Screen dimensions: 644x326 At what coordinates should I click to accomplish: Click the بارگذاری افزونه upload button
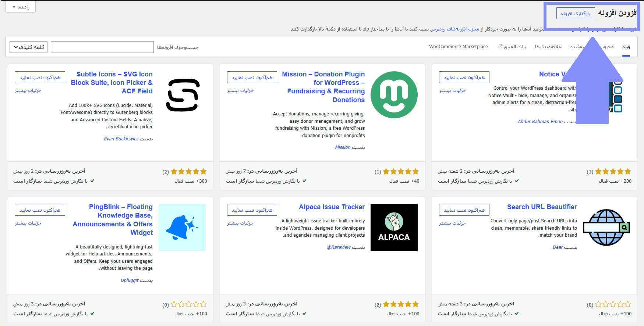[576, 14]
